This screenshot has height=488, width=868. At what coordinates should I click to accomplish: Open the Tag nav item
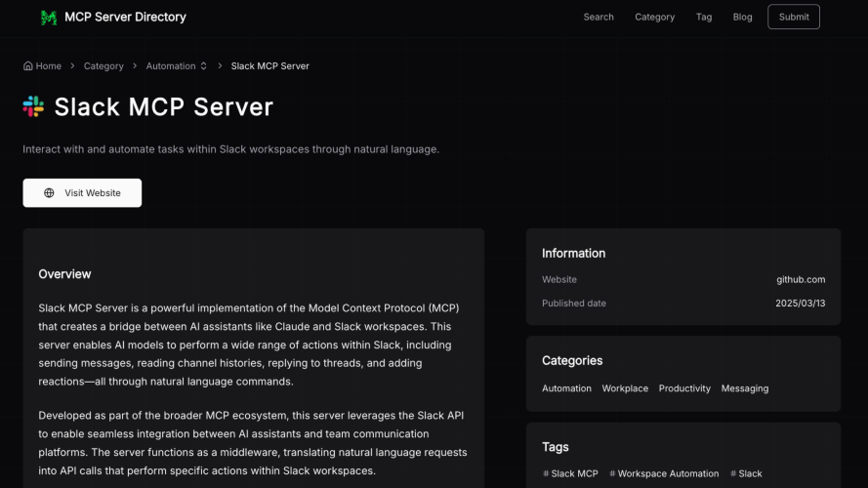pos(704,18)
